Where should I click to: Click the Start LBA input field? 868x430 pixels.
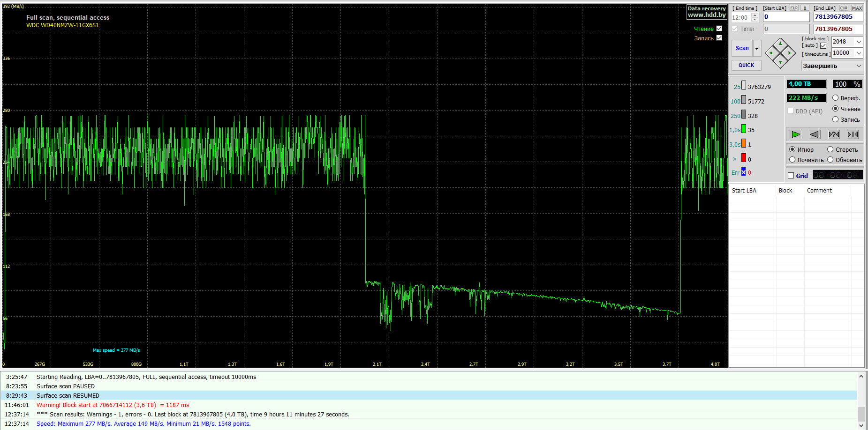point(786,17)
